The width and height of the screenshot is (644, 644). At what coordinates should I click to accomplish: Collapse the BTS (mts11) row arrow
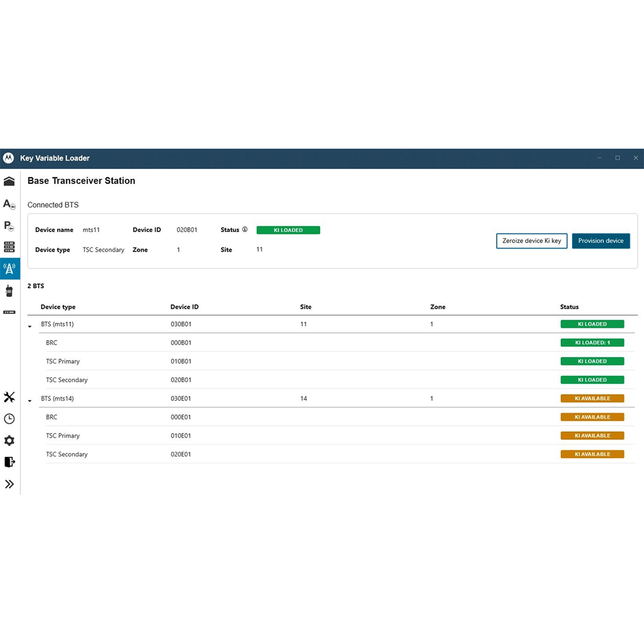30,326
